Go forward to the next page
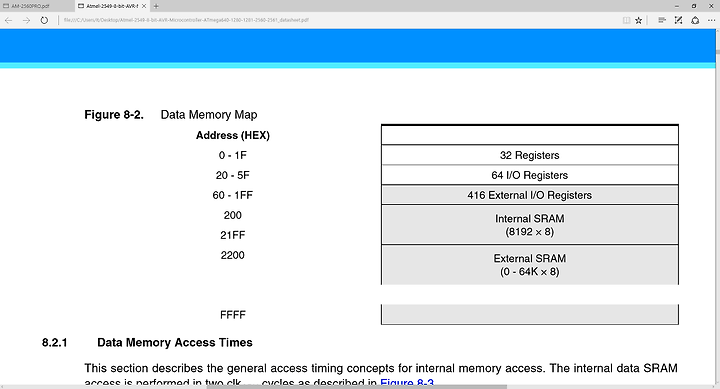The width and height of the screenshot is (720, 389). [26, 20]
